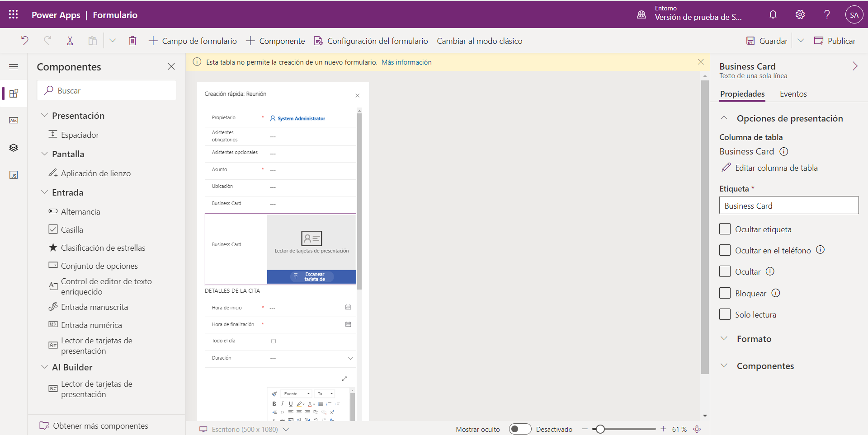
Task: Check the Ocultar etiqueta checkbox
Action: 725,229
